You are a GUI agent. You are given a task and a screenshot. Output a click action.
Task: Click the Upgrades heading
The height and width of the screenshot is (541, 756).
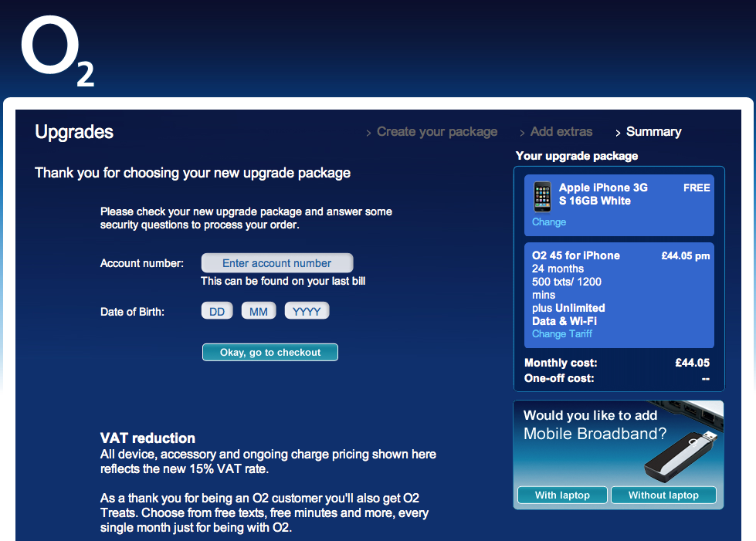(x=74, y=132)
